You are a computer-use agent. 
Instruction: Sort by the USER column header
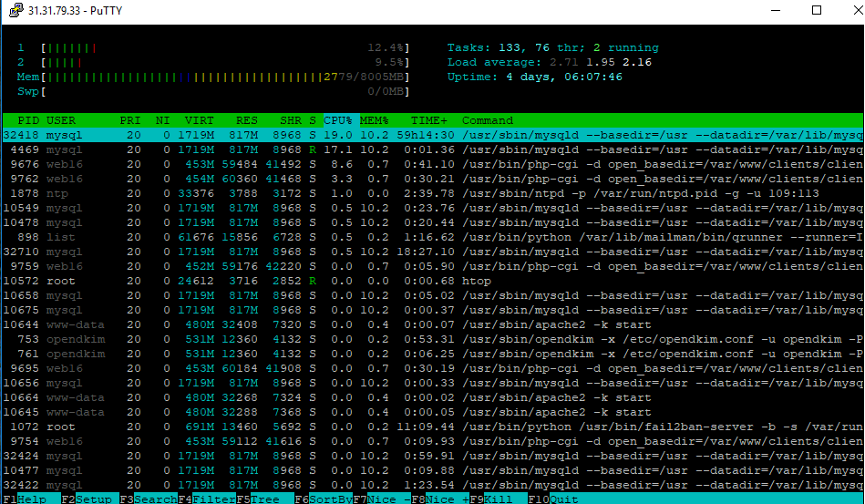coord(61,120)
